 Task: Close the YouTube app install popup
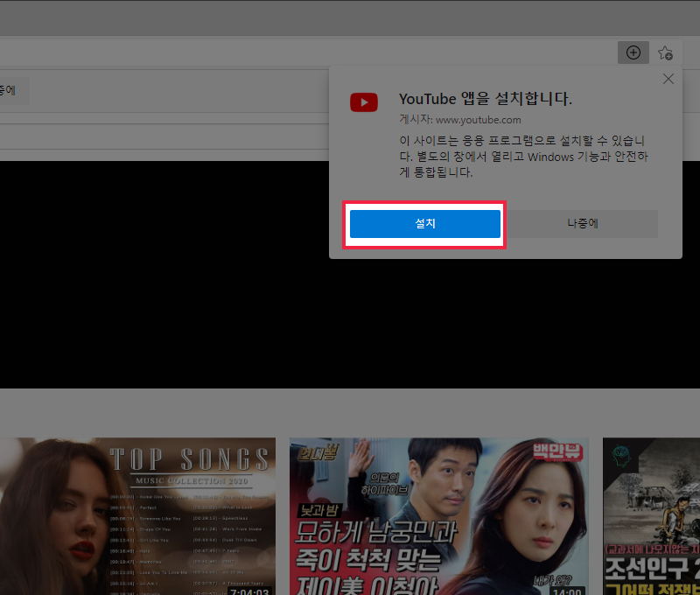pos(668,79)
